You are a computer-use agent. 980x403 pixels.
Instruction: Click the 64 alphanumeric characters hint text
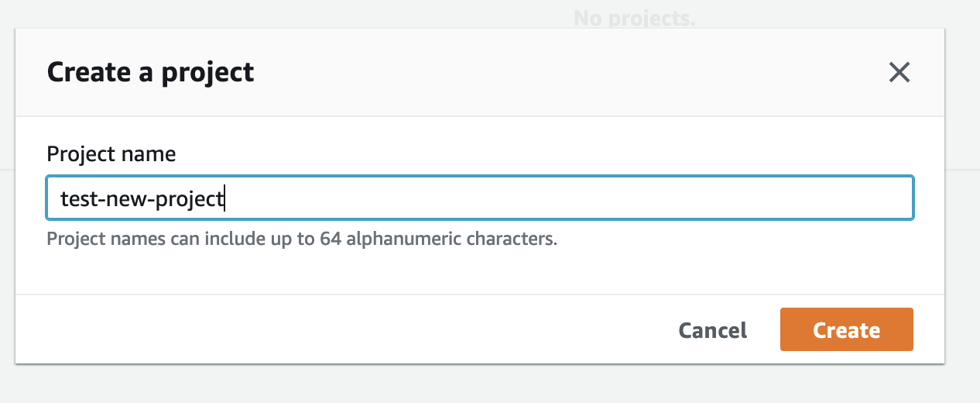tap(438, 239)
